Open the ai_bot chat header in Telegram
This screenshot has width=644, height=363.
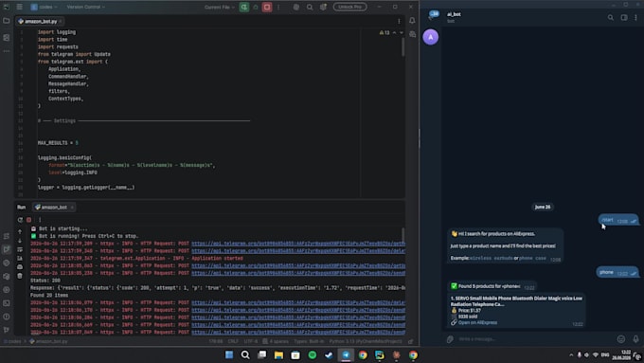point(454,17)
